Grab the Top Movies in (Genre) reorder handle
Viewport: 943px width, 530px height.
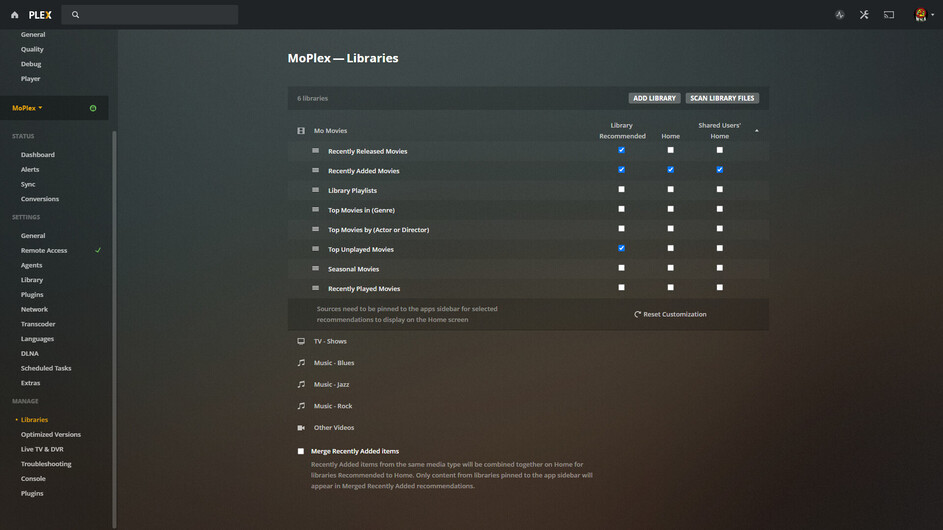click(315, 210)
